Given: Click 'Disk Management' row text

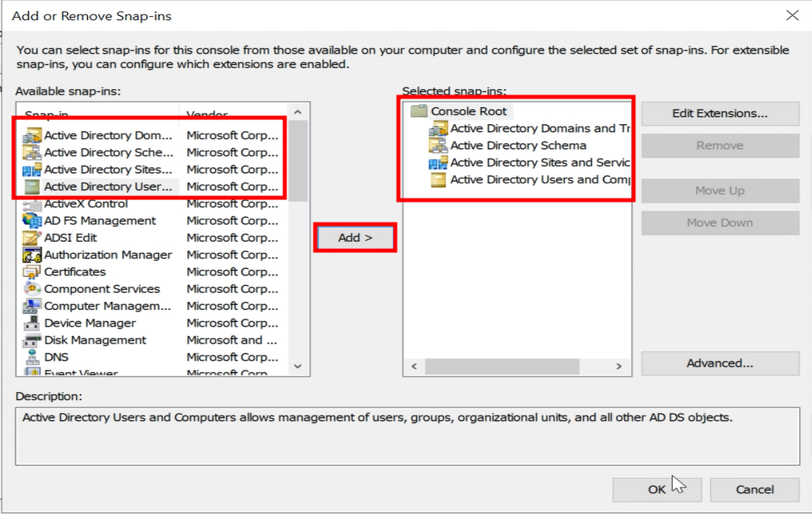Looking at the screenshot, I should click(95, 340).
